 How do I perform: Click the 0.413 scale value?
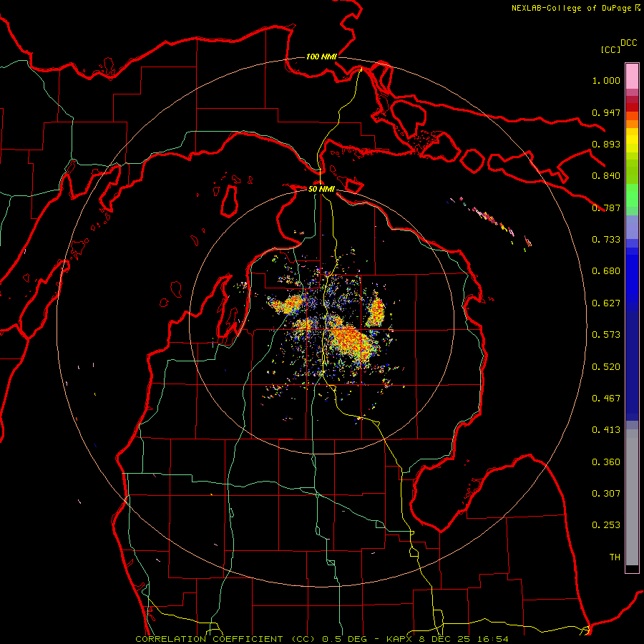pos(606,430)
